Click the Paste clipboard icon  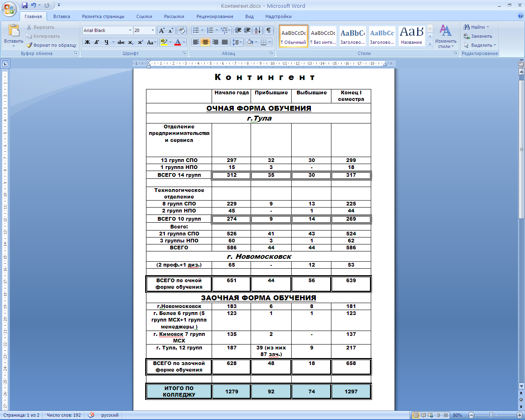pyautogui.click(x=14, y=30)
